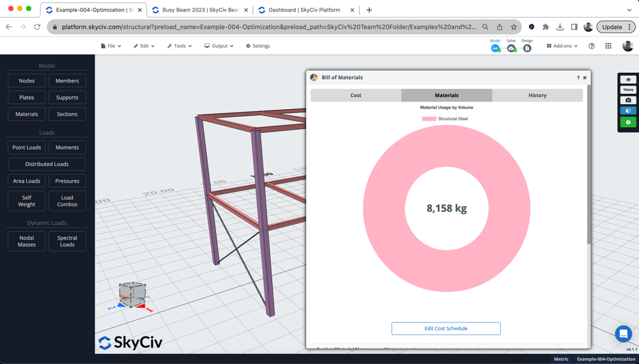Click the Solve cloud icon
639x364 pixels.
pos(511,48)
